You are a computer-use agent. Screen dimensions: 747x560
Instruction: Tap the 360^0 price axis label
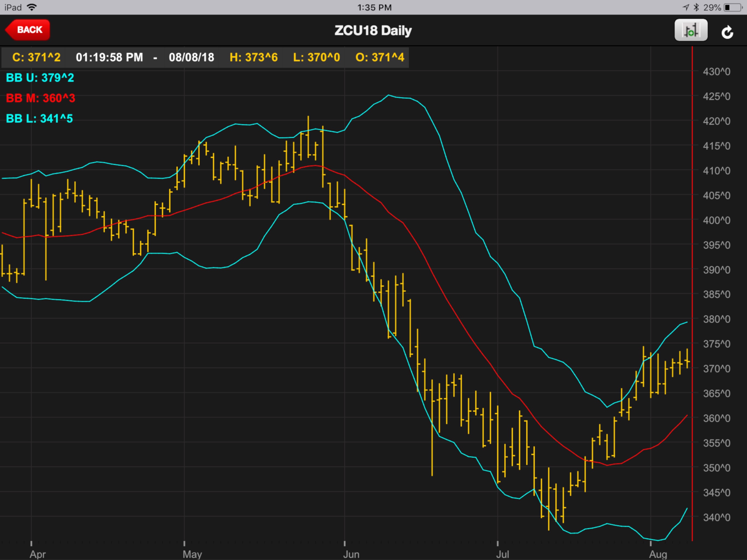coord(717,418)
